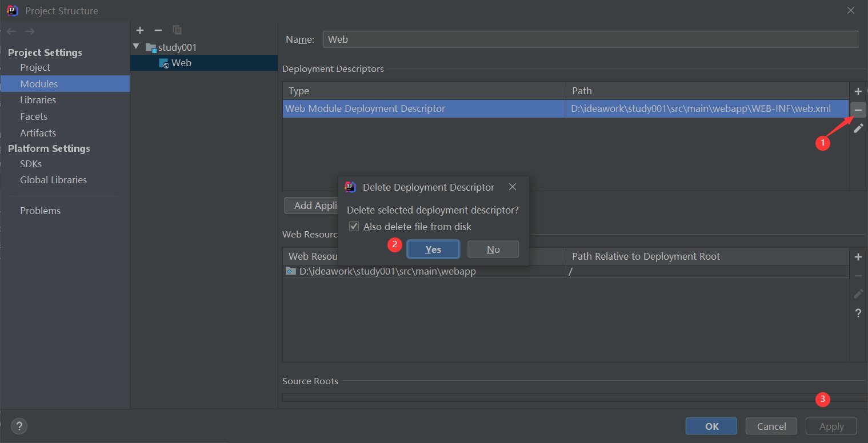Edit the deployment descriptor with pencil icon

point(858,128)
